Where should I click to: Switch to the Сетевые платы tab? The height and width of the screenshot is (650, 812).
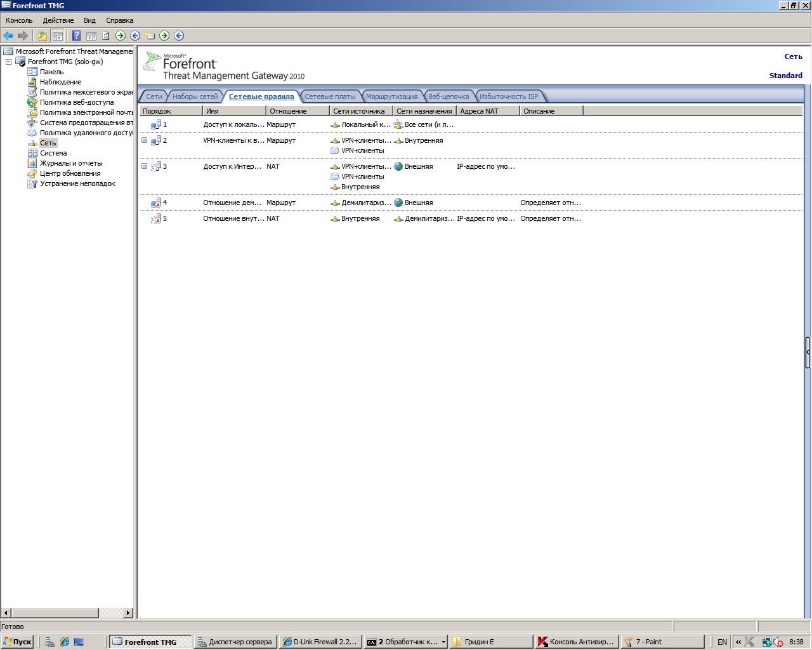point(330,96)
